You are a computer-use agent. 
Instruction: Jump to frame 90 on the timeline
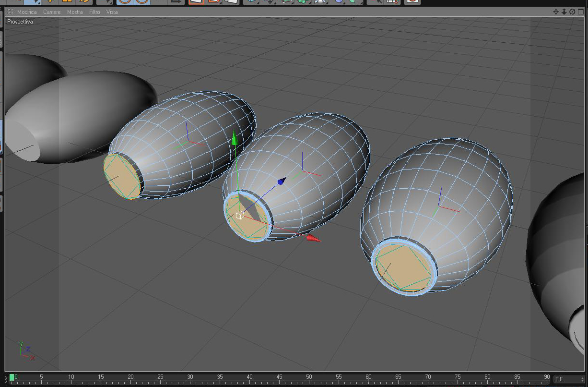coord(547,377)
